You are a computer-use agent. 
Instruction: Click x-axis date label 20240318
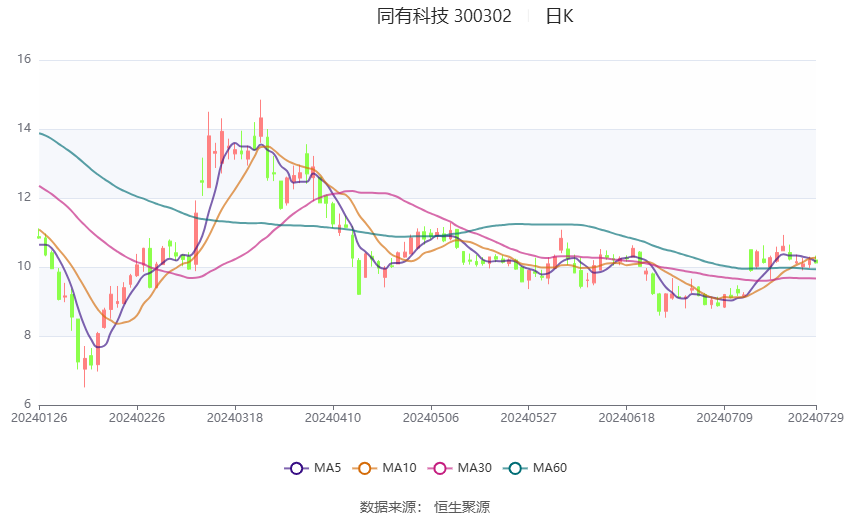pyautogui.click(x=235, y=418)
